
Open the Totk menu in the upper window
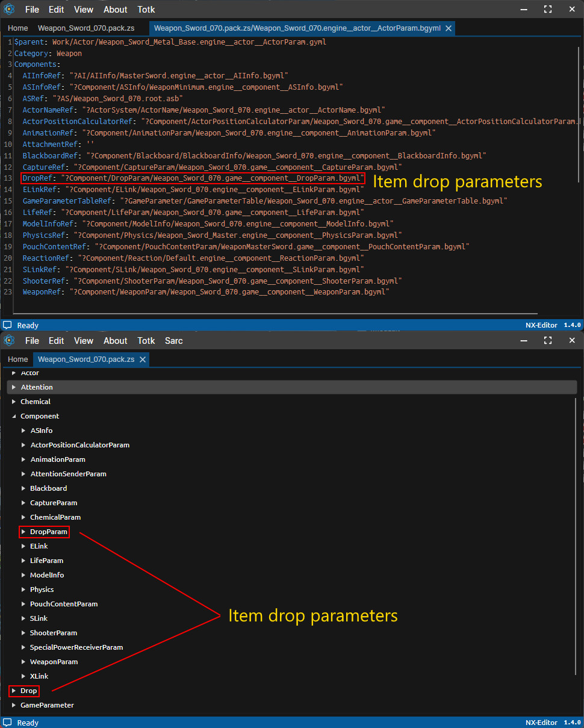[146, 10]
